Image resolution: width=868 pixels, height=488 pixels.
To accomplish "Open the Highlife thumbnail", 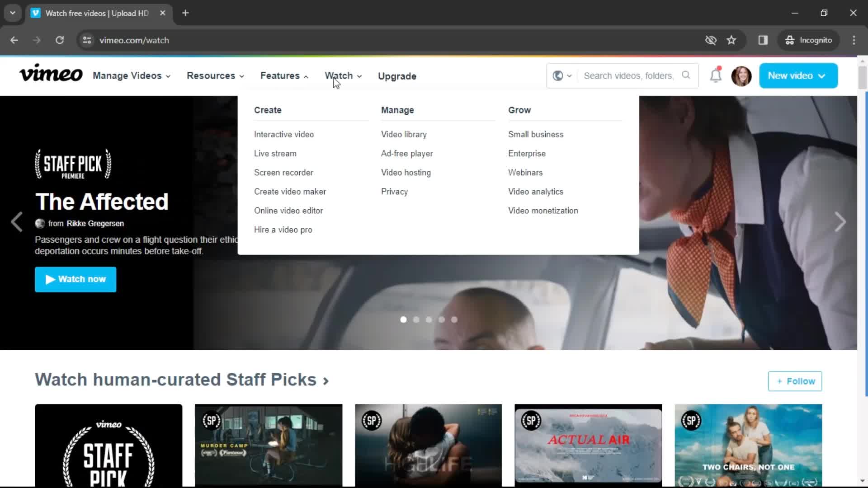I will click(x=428, y=445).
